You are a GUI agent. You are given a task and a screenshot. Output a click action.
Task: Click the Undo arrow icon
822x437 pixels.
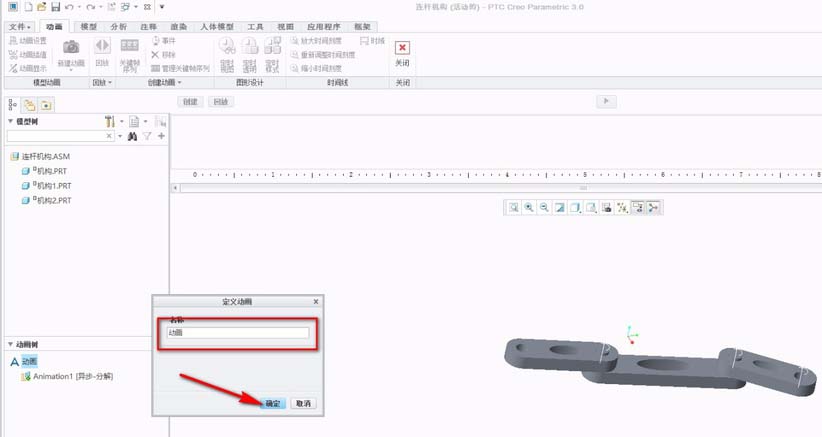[69, 7]
